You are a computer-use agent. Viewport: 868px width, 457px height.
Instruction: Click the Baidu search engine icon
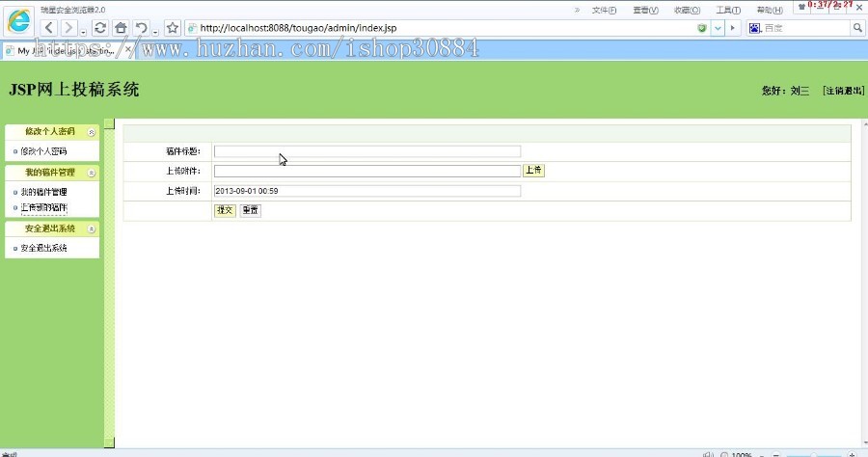click(755, 28)
